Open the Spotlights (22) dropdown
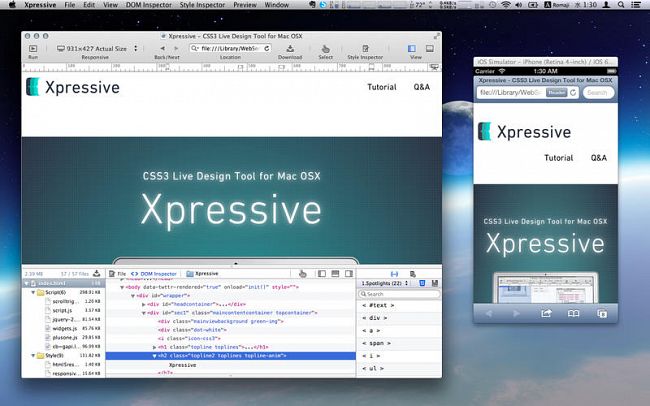Image resolution: width=650 pixels, height=406 pixels. (383, 284)
